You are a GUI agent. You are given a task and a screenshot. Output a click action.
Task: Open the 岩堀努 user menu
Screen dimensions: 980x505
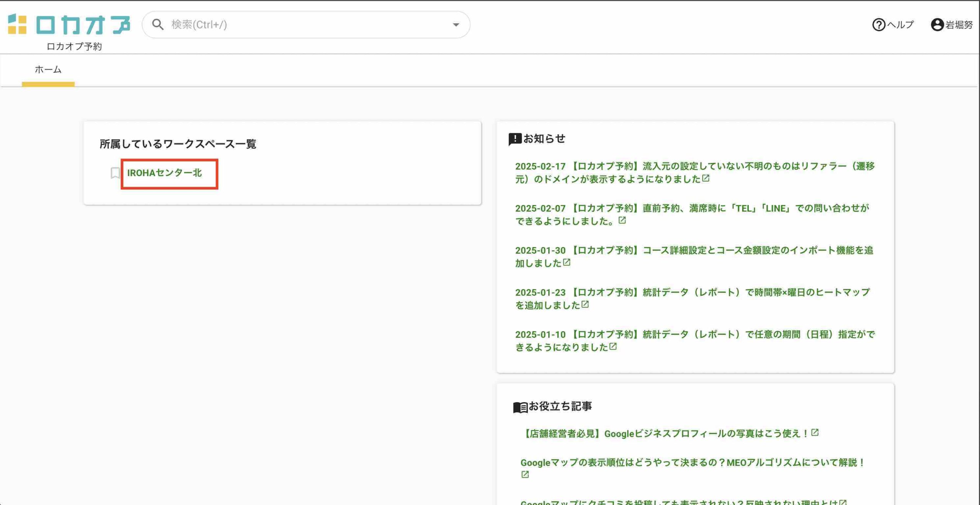(x=959, y=25)
